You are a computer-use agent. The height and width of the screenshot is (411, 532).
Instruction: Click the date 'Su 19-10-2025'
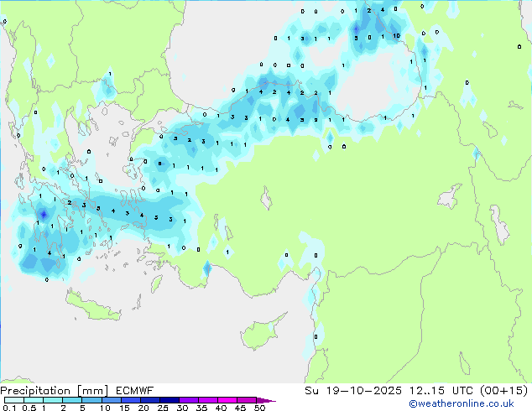[x=353, y=391]
